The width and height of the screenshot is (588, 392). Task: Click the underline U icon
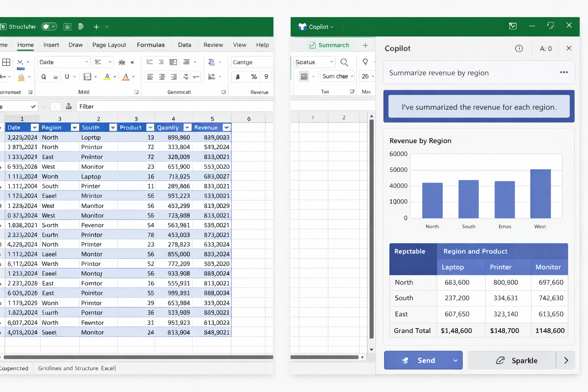[67, 77]
